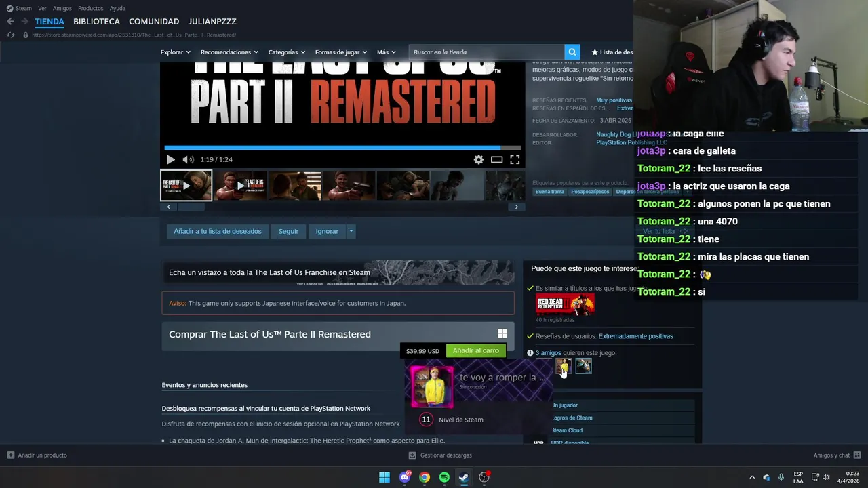Open Gestionar descargas download icon
This screenshot has width=868, height=488.
[x=413, y=455]
